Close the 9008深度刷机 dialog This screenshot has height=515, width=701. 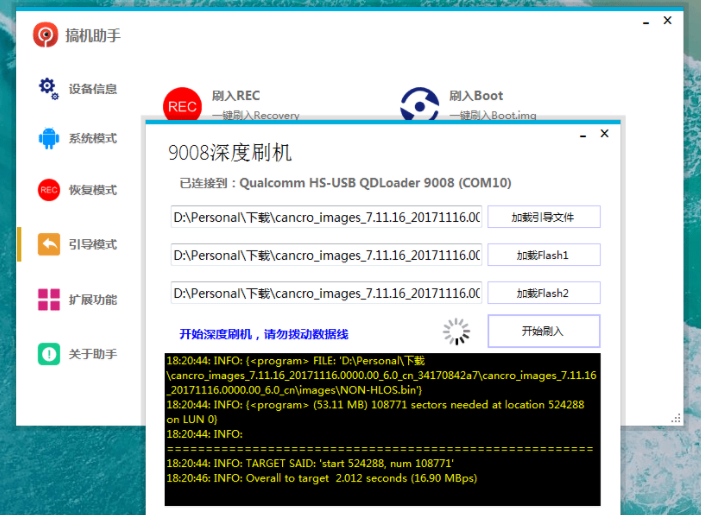point(604,133)
